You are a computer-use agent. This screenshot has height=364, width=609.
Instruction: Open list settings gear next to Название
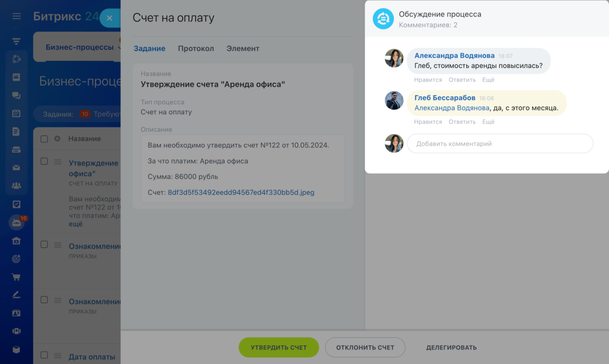point(57,139)
